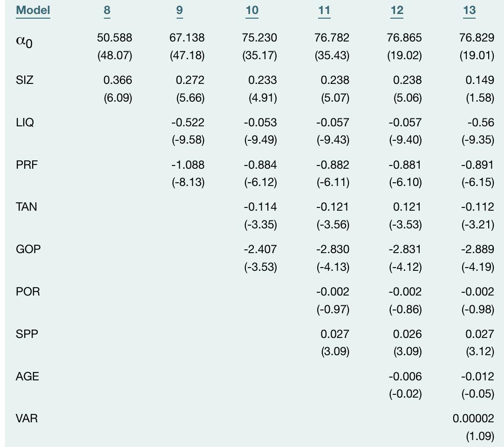This screenshot has height=447, width=504.
Task: Select the Model 12 header link
Action: [x=397, y=11]
